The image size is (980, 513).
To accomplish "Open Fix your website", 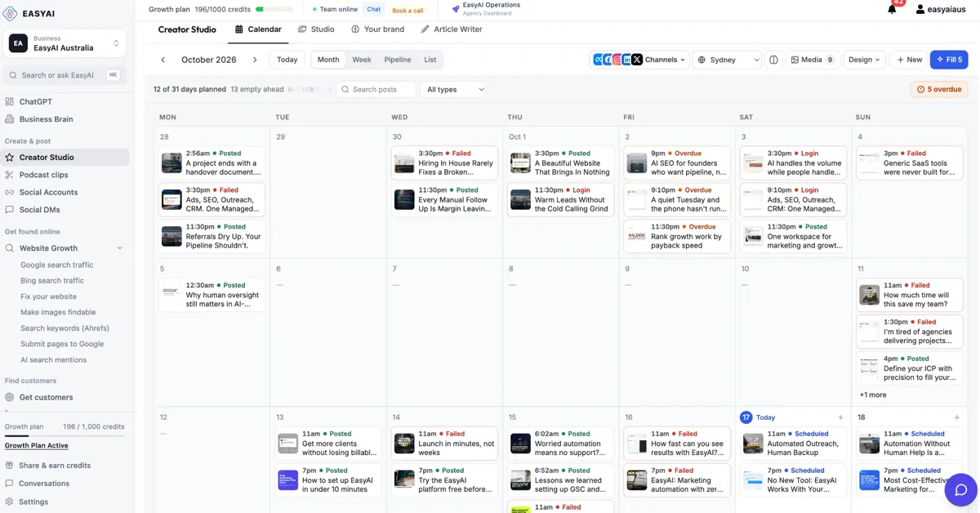I will click(x=48, y=297).
